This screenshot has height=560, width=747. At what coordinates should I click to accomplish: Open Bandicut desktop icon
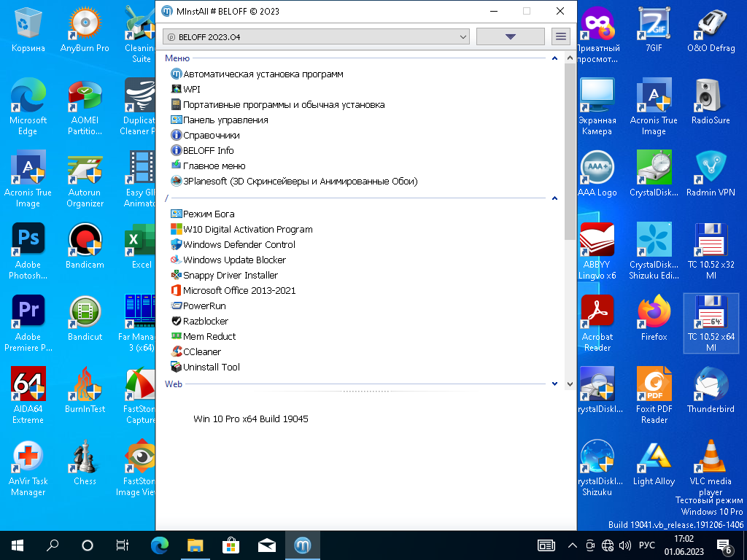coord(85,319)
